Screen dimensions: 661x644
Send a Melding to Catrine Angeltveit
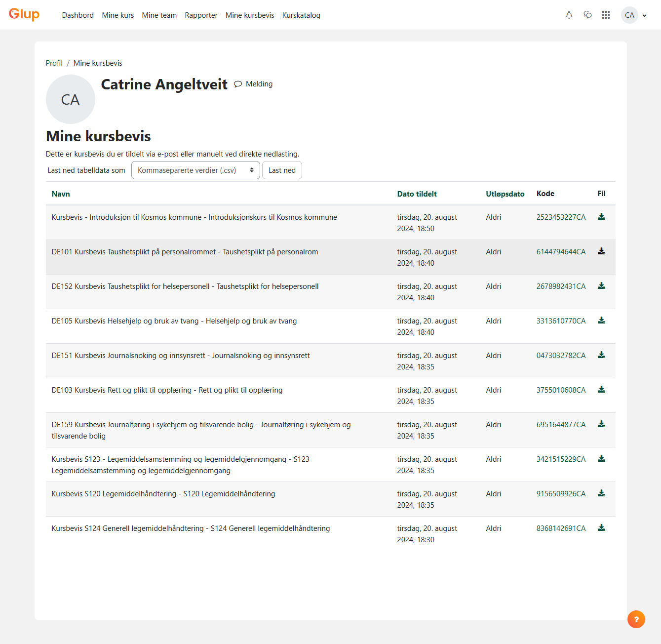(253, 84)
